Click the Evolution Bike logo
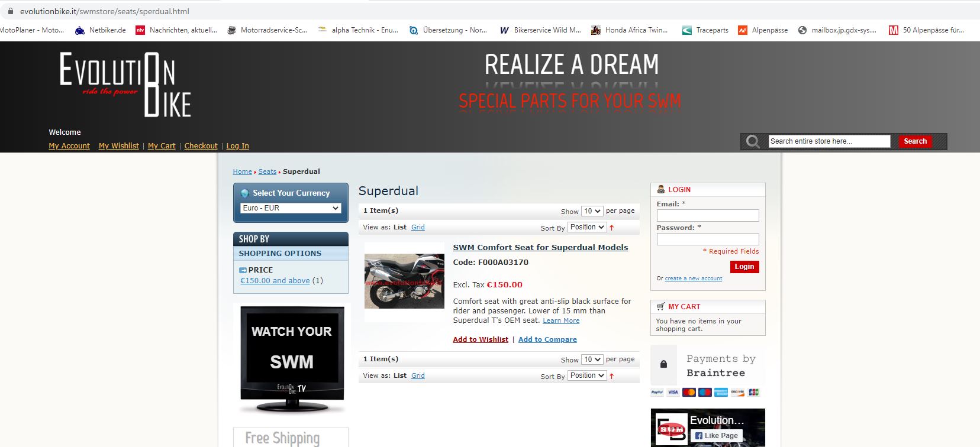 pos(125,84)
